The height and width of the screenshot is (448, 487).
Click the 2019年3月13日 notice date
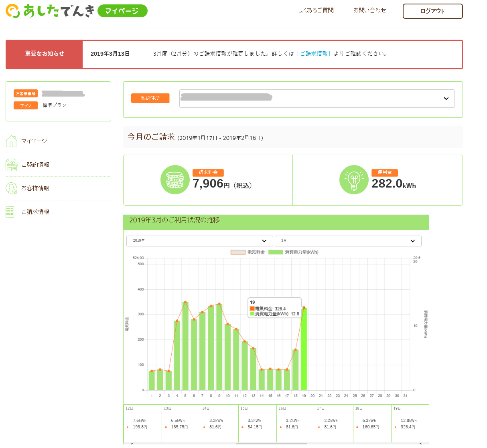coord(110,54)
